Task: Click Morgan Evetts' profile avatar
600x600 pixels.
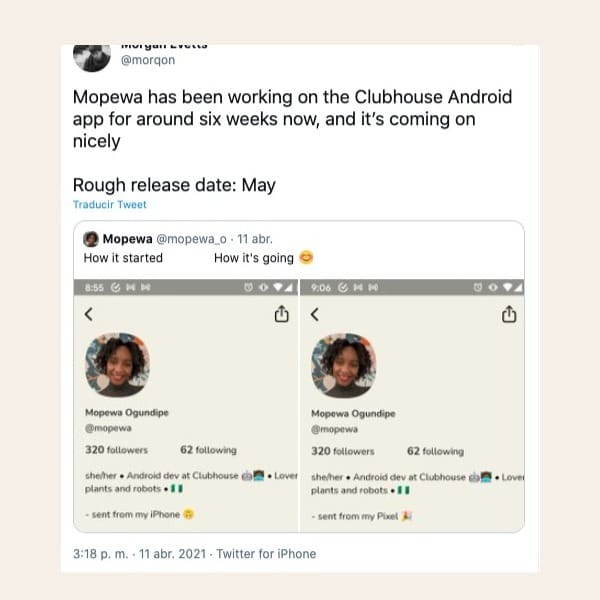Action: 91,56
